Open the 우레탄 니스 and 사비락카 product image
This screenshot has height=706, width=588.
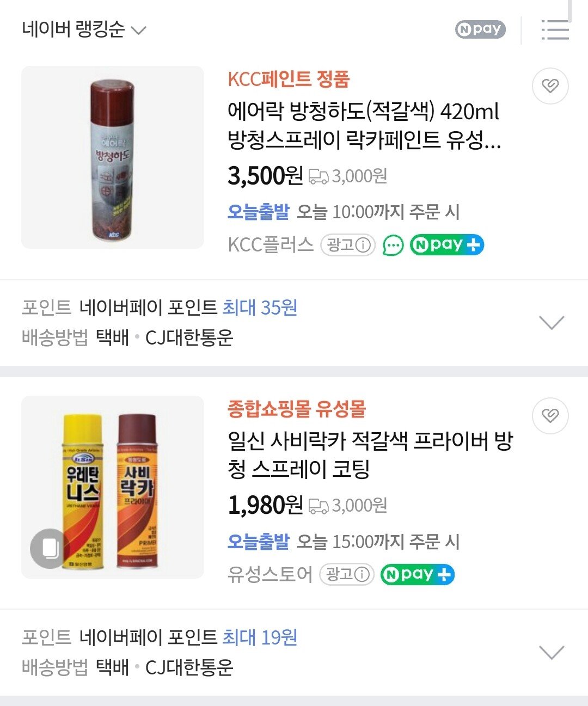[x=113, y=487]
